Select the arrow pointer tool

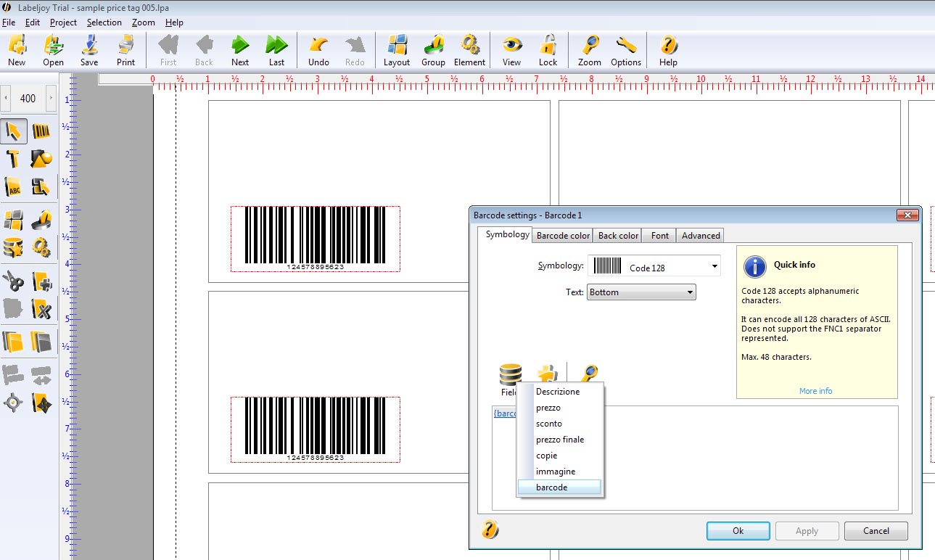[x=14, y=131]
